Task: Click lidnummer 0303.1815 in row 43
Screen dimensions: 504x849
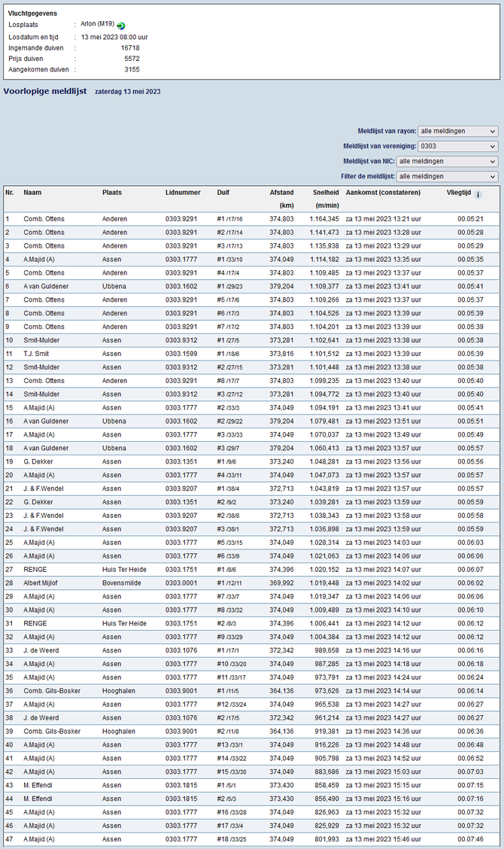Action: click(x=181, y=786)
